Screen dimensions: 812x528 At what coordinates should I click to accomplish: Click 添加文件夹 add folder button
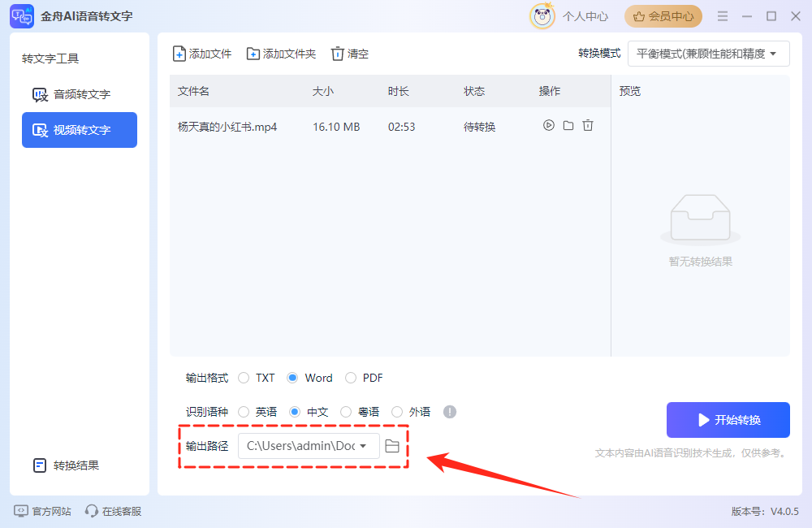tap(281, 54)
